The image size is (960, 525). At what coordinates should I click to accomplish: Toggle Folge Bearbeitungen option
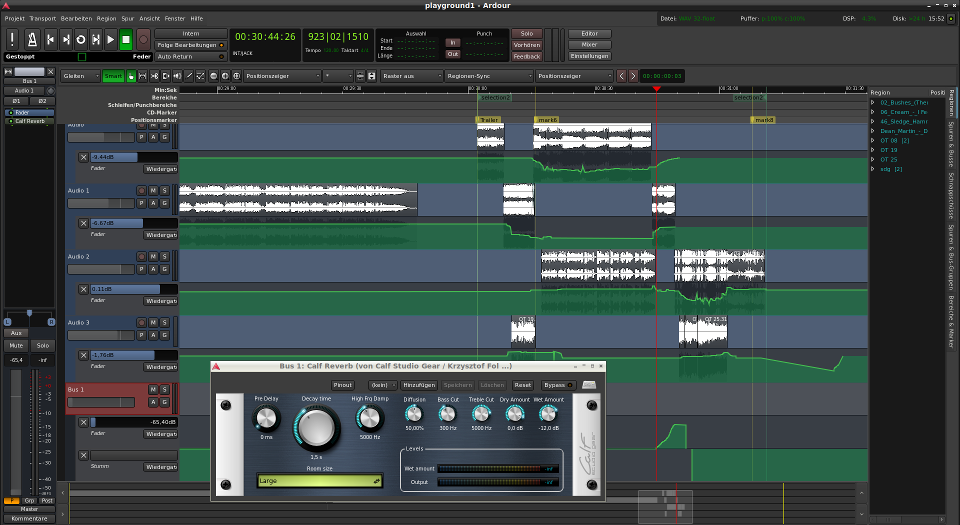point(190,45)
